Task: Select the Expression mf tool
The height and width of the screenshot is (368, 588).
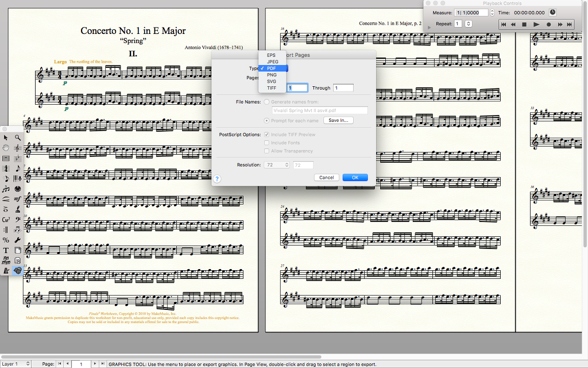Action: [x=18, y=199]
